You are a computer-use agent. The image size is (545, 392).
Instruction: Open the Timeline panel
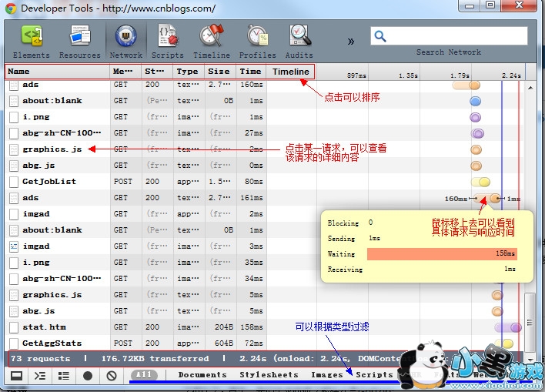point(211,41)
